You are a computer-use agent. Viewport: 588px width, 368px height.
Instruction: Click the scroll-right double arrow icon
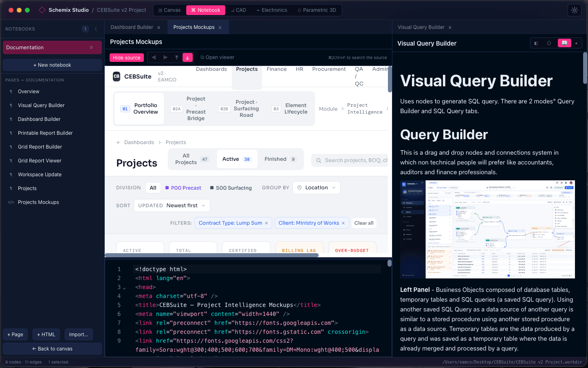[165, 57]
